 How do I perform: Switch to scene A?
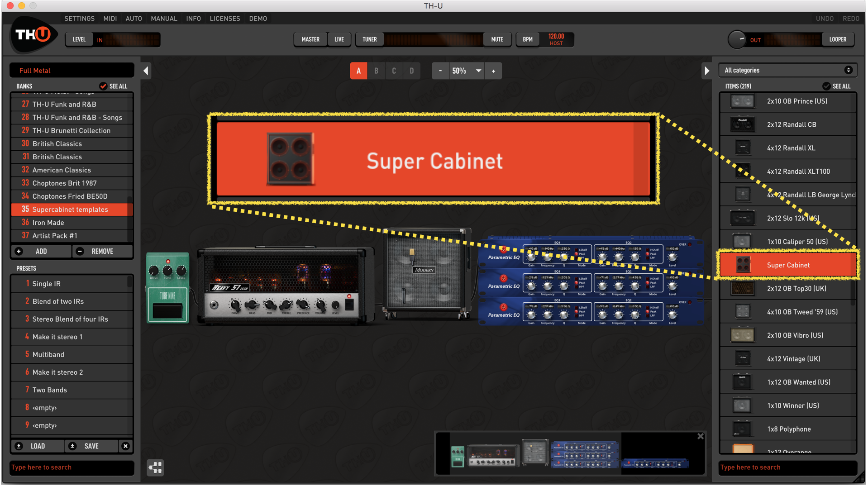pos(358,71)
